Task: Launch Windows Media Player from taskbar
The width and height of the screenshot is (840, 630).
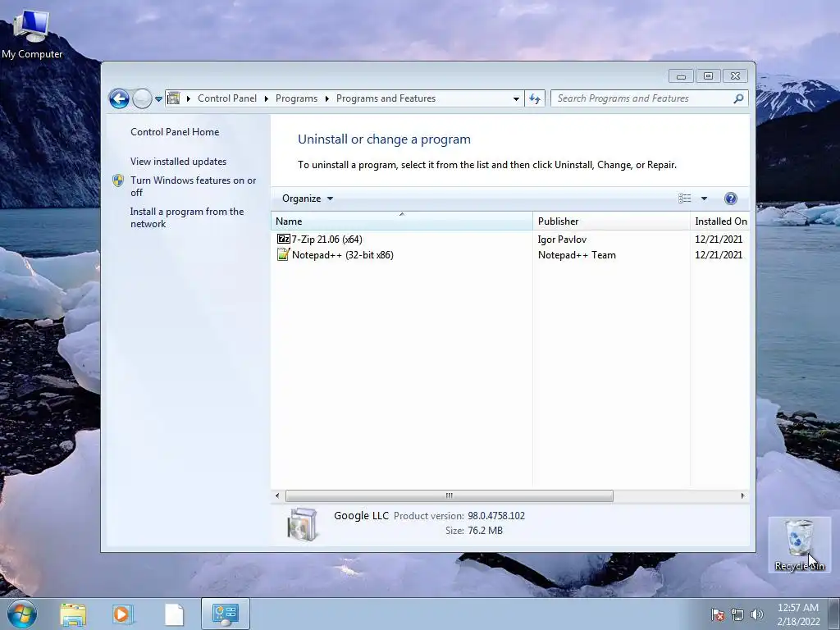Action: pyautogui.click(x=122, y=614)
